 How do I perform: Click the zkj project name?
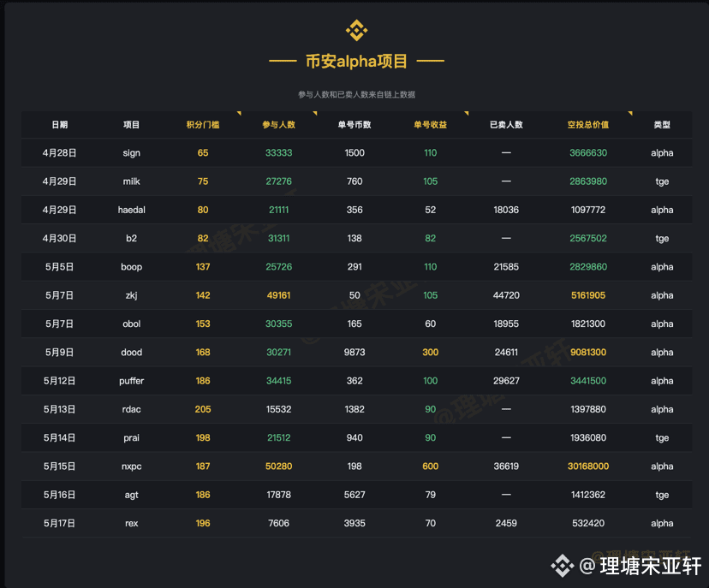tap(132, 295)
